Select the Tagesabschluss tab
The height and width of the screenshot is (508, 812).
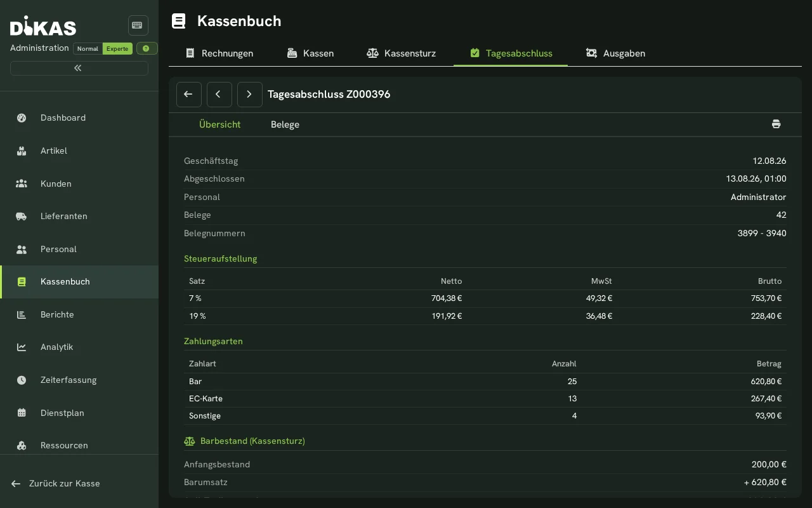(x=511, y=53)
